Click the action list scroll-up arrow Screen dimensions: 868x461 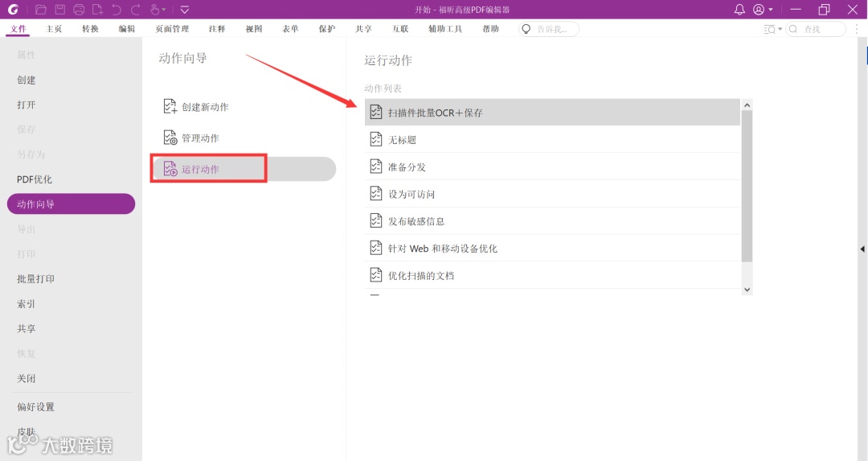pos(747,105)
